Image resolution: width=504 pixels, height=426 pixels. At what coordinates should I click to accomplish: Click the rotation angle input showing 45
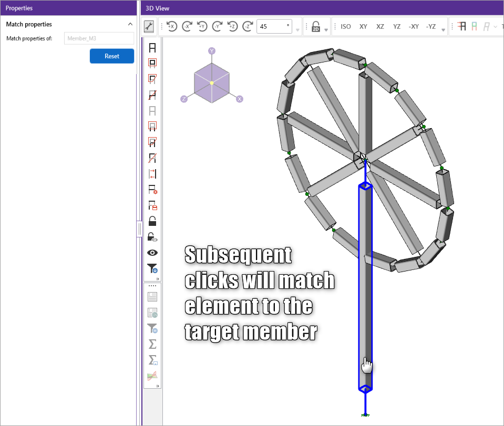[x=273, y=27]
